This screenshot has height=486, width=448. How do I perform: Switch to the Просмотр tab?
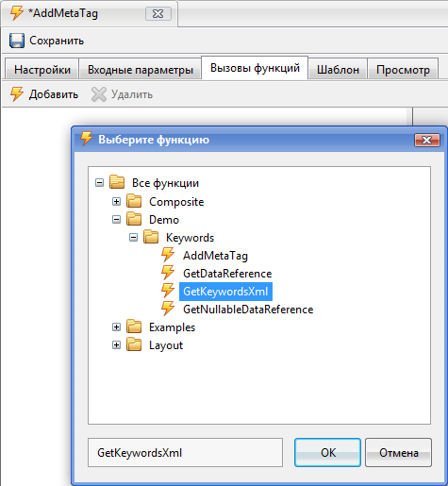click(403, 70)
